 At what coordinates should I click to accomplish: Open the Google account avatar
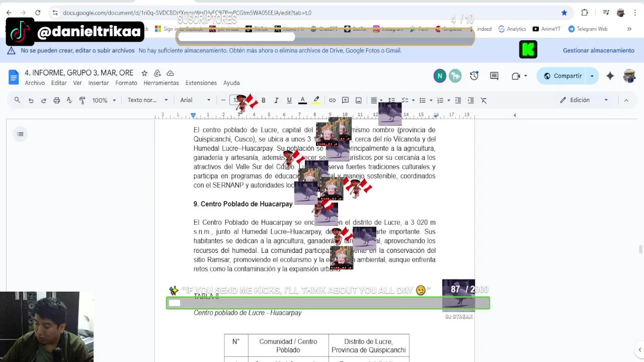click(x=629, y=76)
